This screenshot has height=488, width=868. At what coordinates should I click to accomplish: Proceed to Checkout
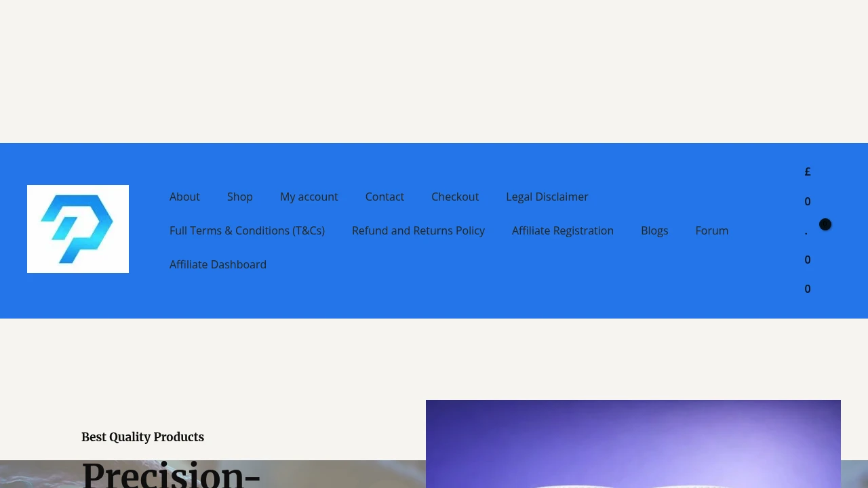455,197
